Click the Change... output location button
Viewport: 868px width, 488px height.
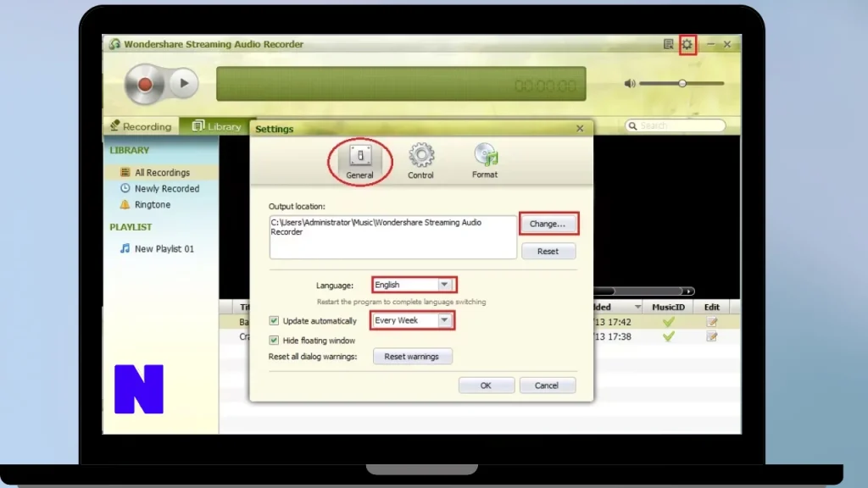(x=548, y=224)
